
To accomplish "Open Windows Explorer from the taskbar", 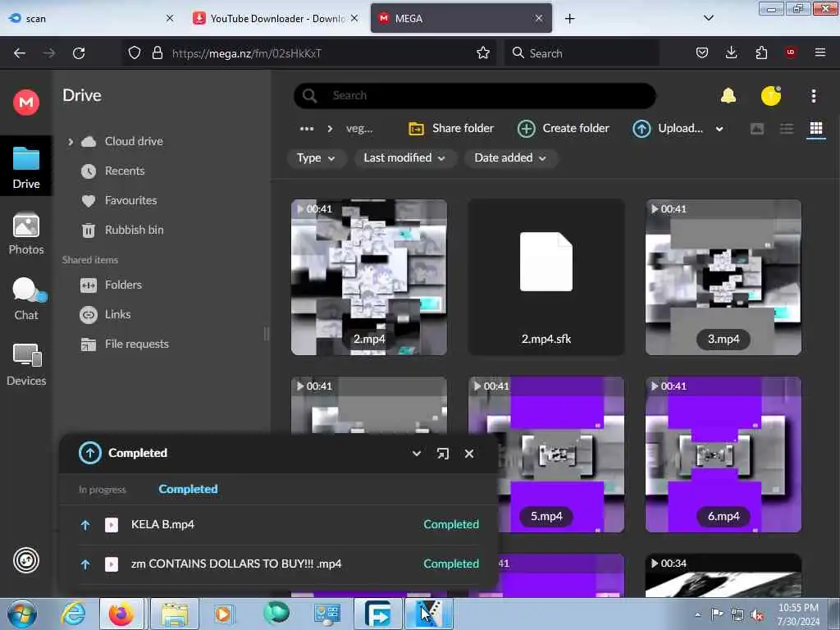I will point(175,614).
